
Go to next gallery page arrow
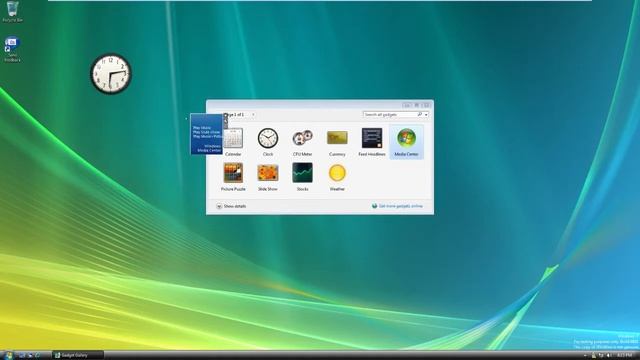(253, 115)
